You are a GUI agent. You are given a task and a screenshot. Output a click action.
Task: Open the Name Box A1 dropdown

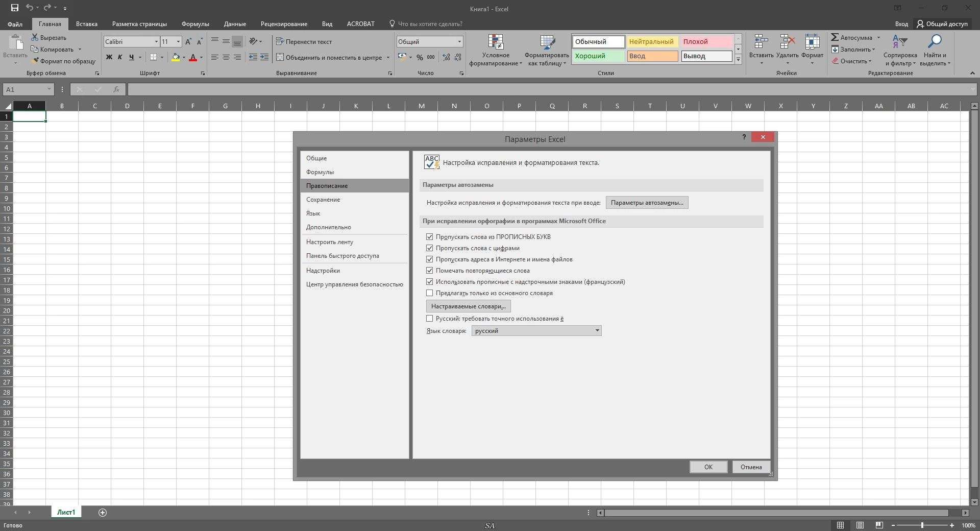click(x=49, y=89)
